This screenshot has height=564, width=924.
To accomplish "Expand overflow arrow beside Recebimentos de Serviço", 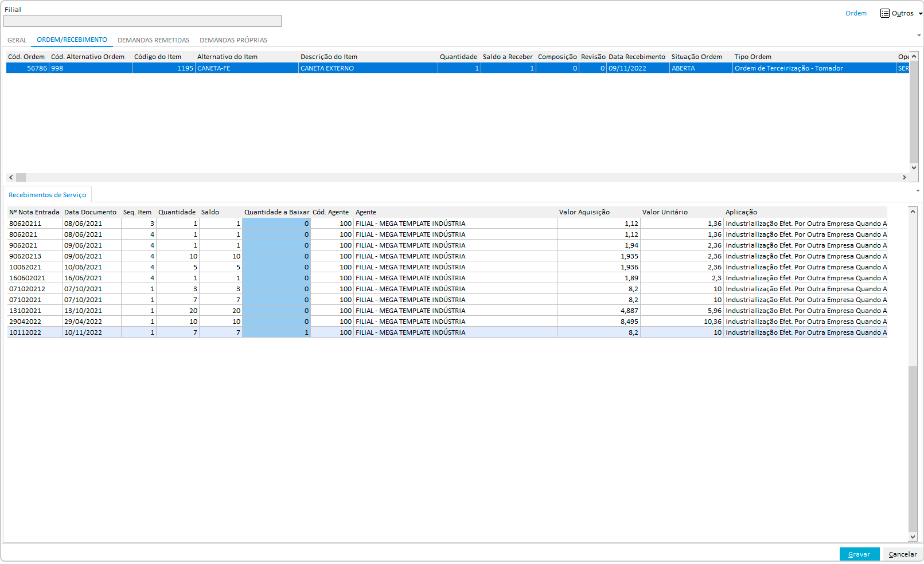I will coord(918,191).
